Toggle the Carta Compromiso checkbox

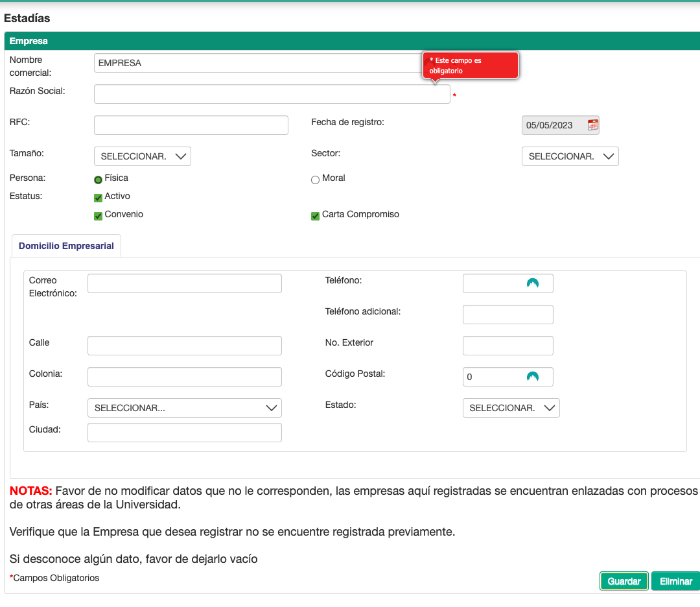[x=316, y=216]
